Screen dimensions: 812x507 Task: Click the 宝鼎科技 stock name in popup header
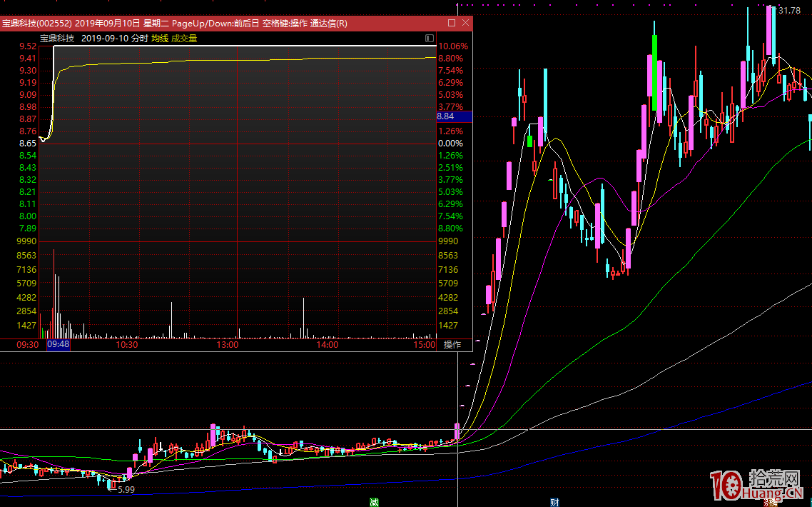(58, 38)
